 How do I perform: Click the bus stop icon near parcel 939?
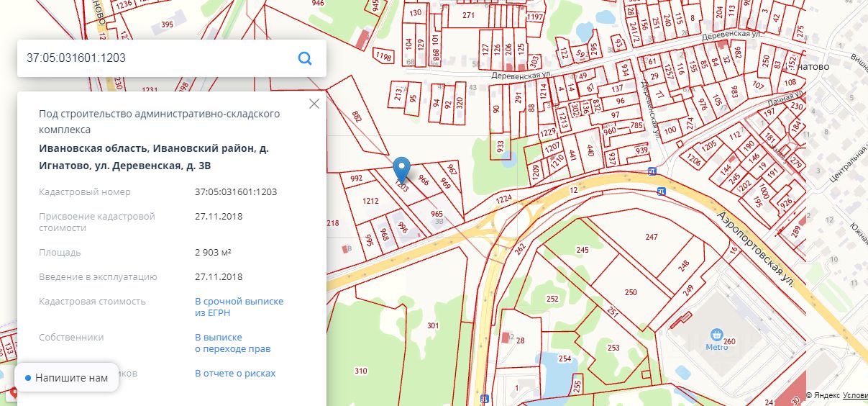click(652, 171)
